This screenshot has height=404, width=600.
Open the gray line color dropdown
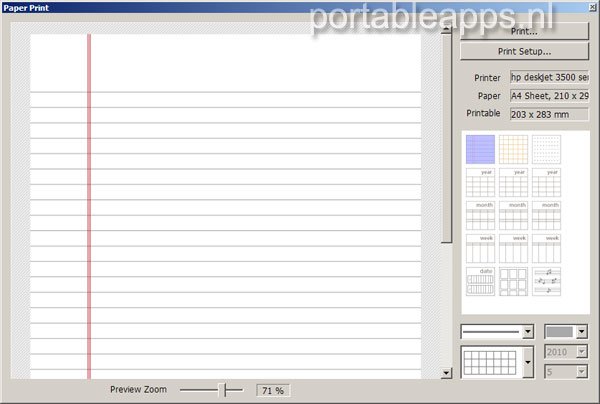coord(581,331)
